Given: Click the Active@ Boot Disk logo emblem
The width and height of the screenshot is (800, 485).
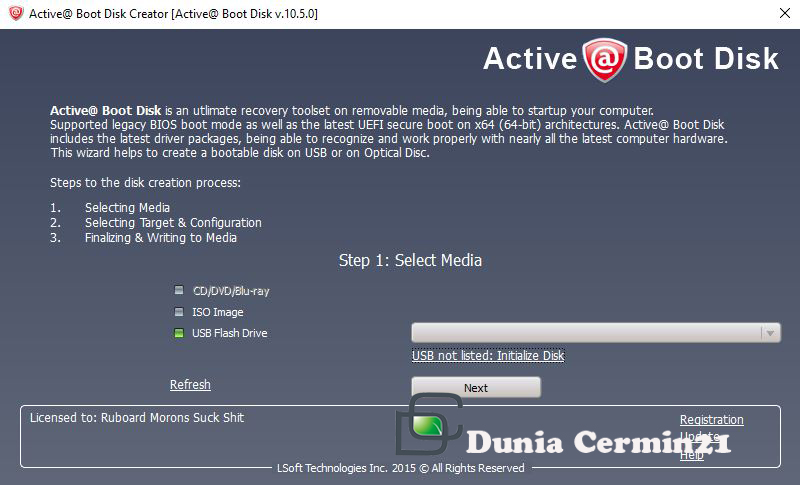Looking at the screenshot, I should pos(605,60).
